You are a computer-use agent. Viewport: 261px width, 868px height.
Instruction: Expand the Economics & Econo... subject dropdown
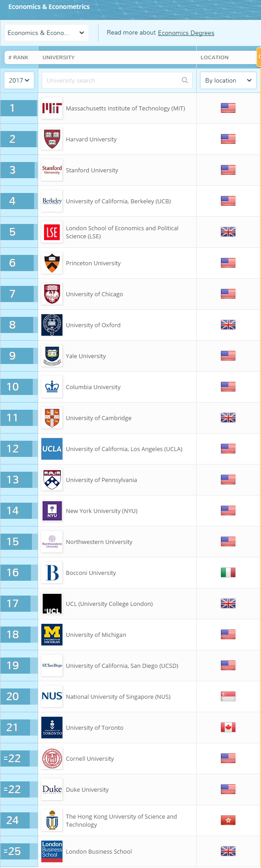(x=46, y=33)
